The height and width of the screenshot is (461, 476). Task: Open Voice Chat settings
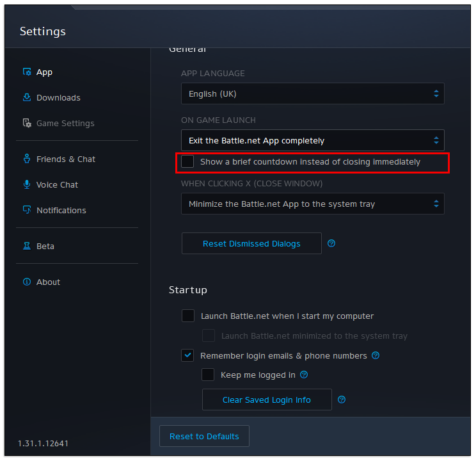57,185
